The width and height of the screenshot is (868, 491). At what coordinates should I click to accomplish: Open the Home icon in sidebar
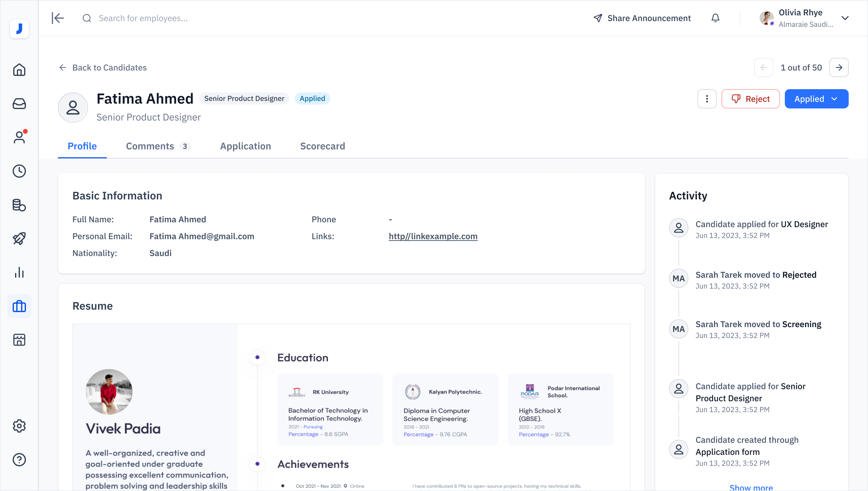[19, 70]
